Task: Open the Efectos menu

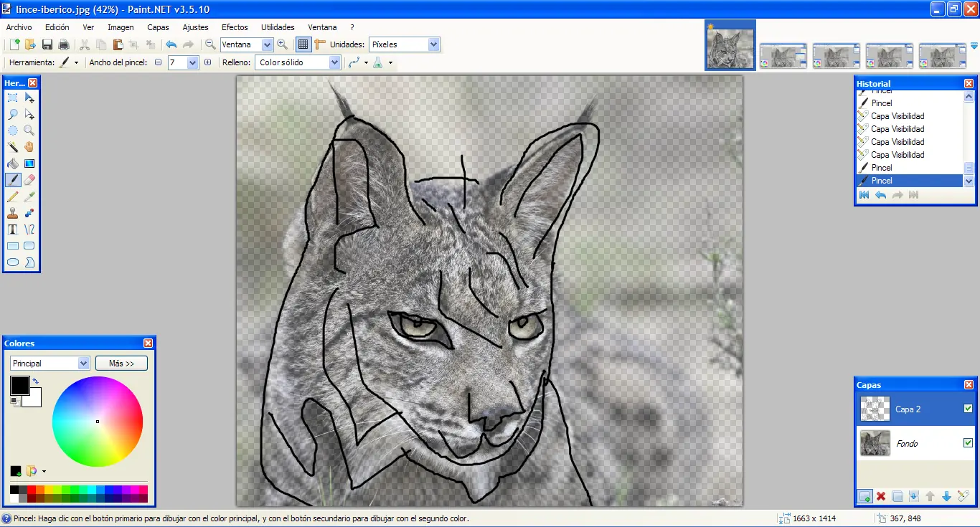Action: [x=235, y=27]
